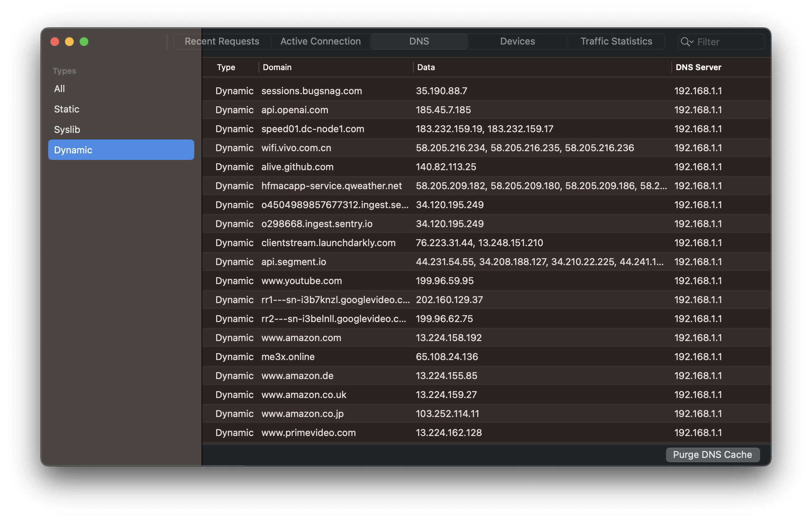
Task: Select the www.youtube.com DNS entry
Action: click(301, 281)
